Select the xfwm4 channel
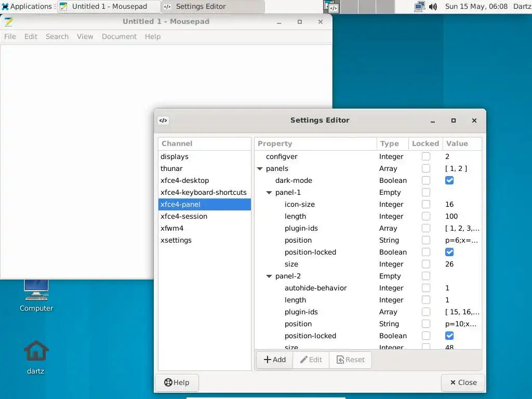 [x=205, y=229]
